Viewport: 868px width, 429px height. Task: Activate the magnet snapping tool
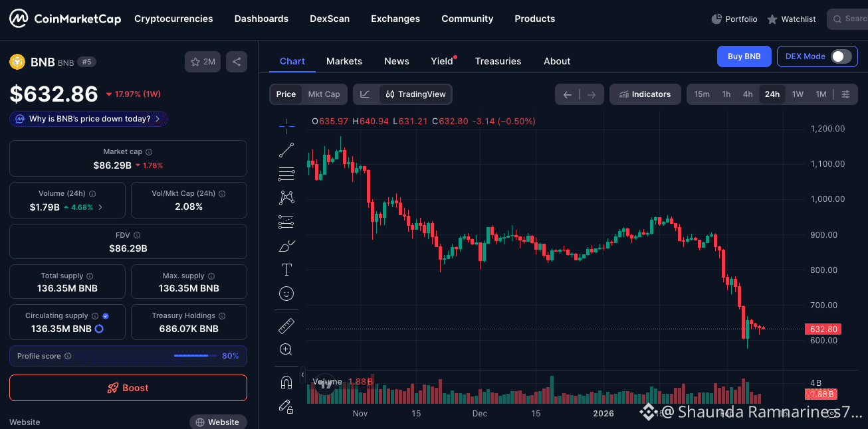pos(286,383)
